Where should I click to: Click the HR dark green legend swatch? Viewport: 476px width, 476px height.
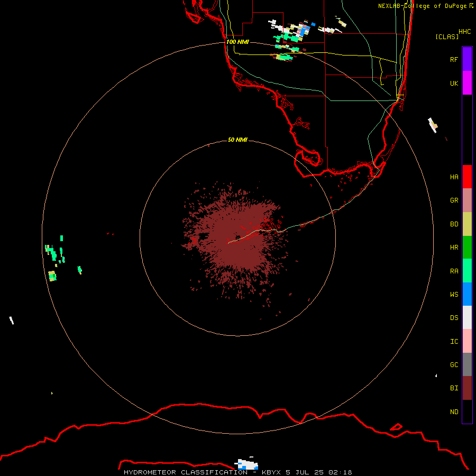[x=467, y=248]
